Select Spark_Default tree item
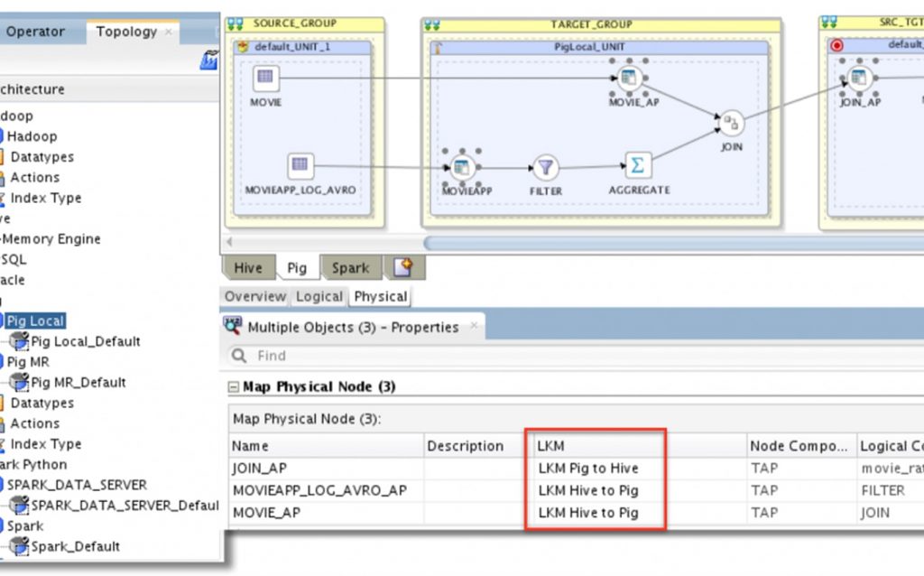924x576 pixels. pyautogui.click(x=75, y=546)
